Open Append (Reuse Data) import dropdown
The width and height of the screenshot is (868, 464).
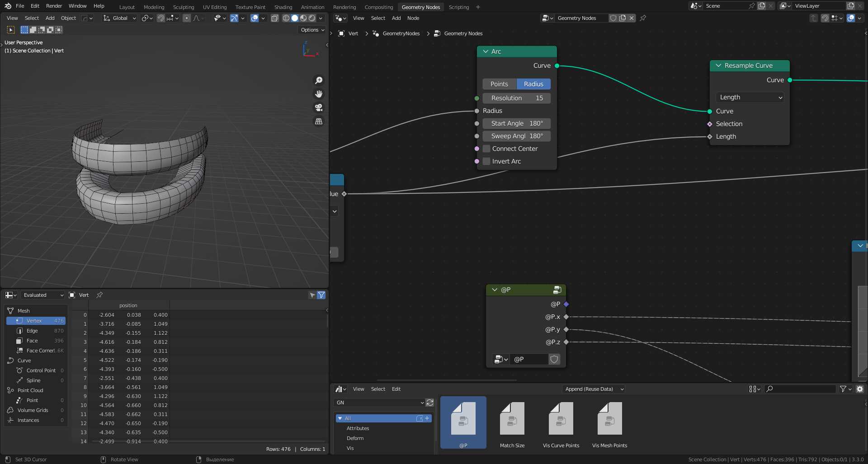click(x=594, y=389)
